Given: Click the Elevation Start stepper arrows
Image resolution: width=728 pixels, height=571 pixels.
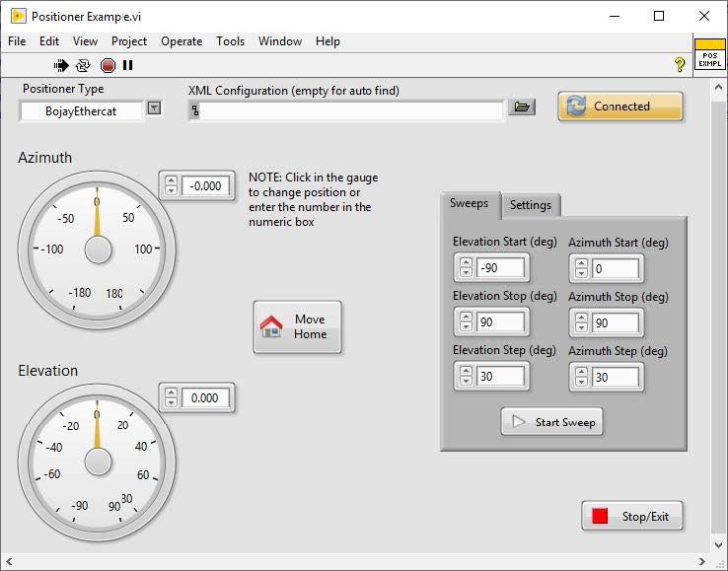Looking at the screenshot, I should [x=465, y=268].
